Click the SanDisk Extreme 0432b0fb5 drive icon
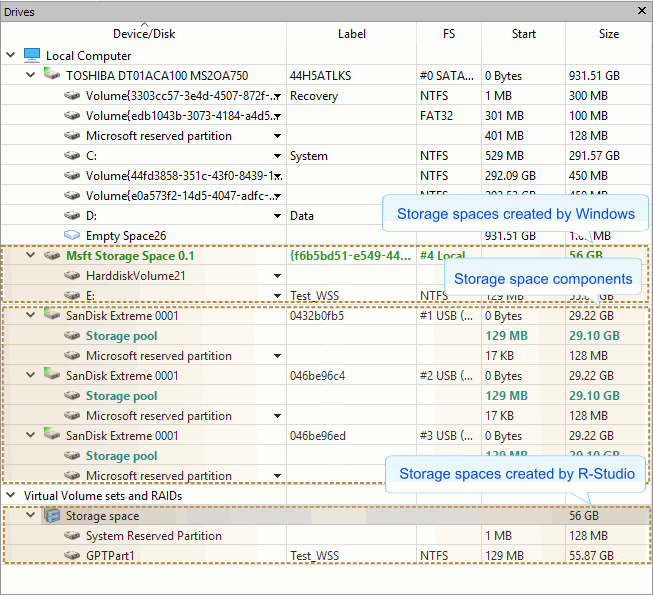Image resolution: width=653 pixels, height=595 pixels. (x=52, y=314)
